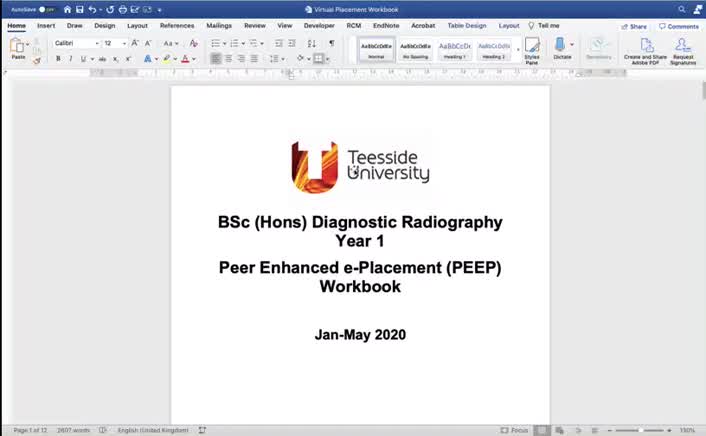Toggle the AutoSave switch
706x436 pixels.
(x=45, y=9)
